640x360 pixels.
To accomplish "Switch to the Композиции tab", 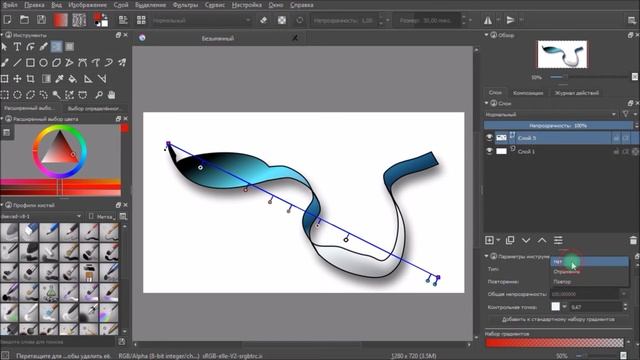I will [x=528, y=93].
